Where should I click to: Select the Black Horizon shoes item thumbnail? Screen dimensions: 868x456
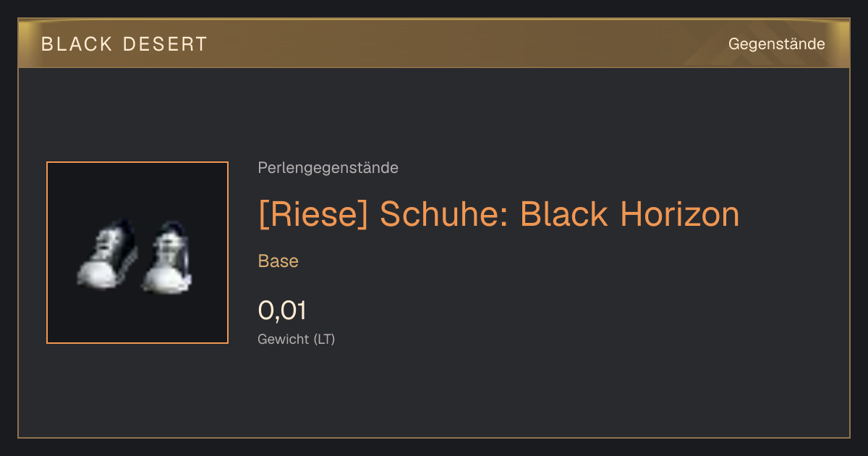click(137, 253)
